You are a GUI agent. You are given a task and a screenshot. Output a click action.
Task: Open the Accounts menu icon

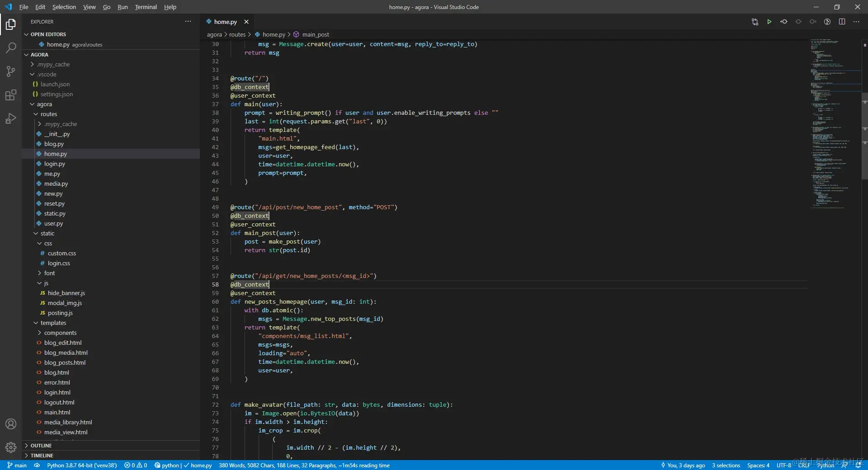coord(11,424)
